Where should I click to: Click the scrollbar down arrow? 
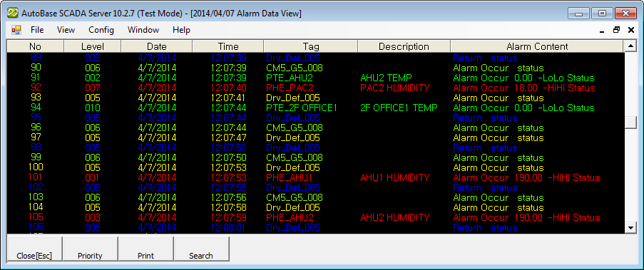point(630,227)
